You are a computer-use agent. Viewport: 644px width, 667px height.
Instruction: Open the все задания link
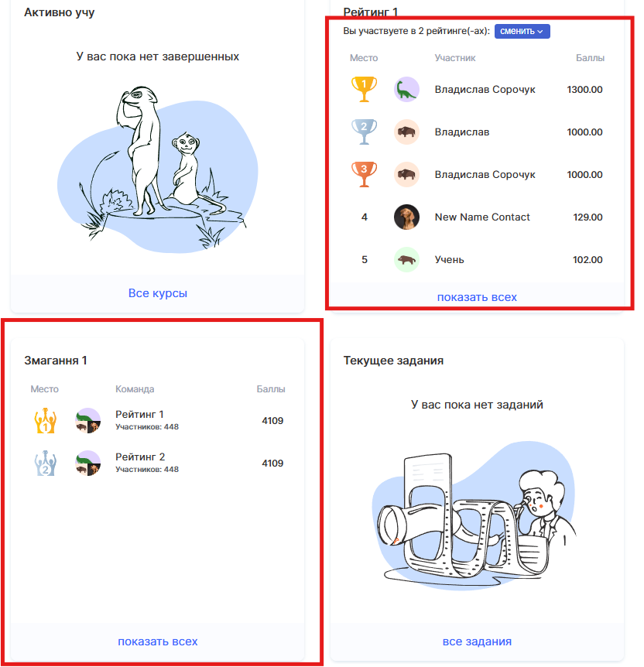pyautogui.click(x=477, y=641)
